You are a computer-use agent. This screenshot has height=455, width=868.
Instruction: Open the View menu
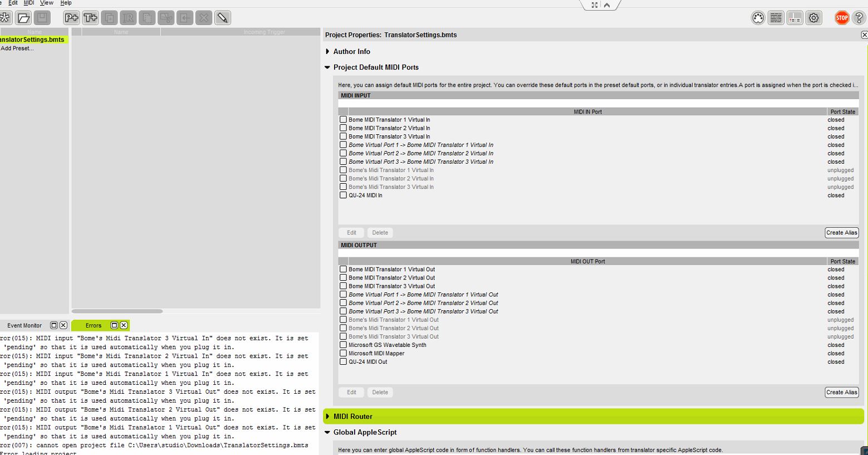click(47, 3)
